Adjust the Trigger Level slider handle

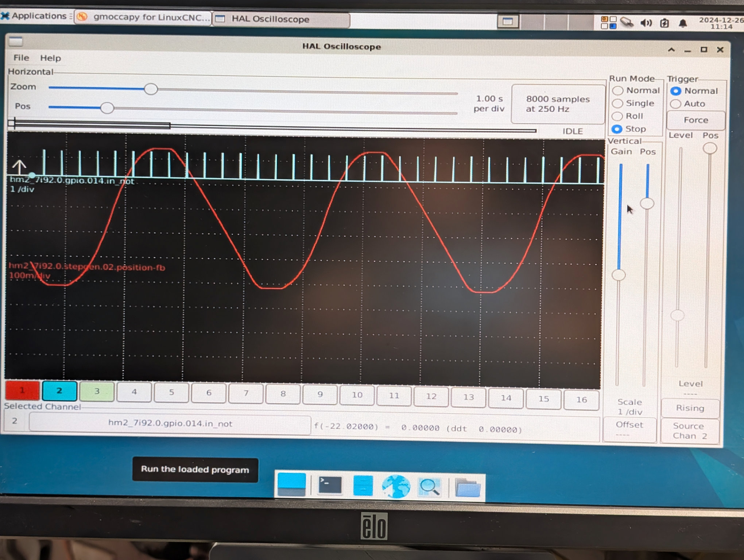[x=678, y=315]
